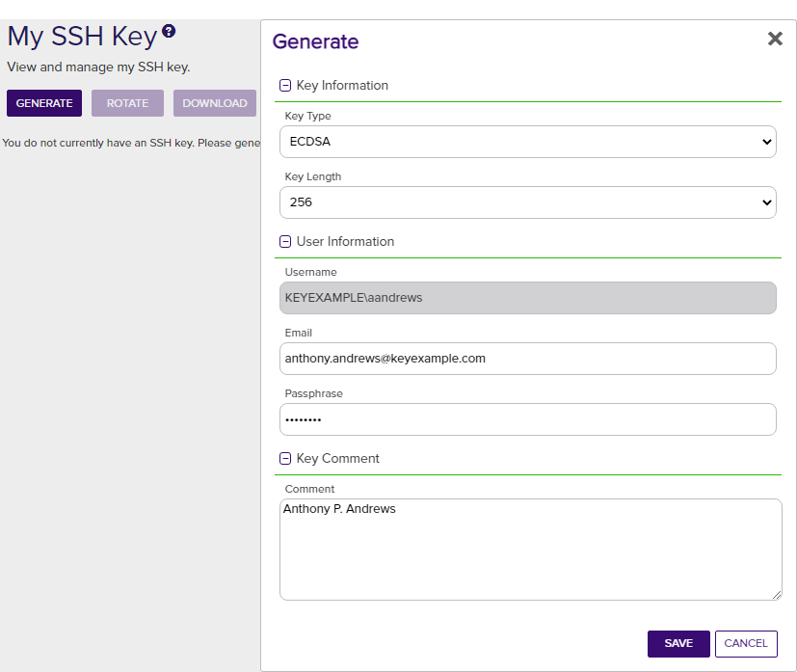
Task: Click the 'Key Information' heading text
Action: [x=342, y=86]
